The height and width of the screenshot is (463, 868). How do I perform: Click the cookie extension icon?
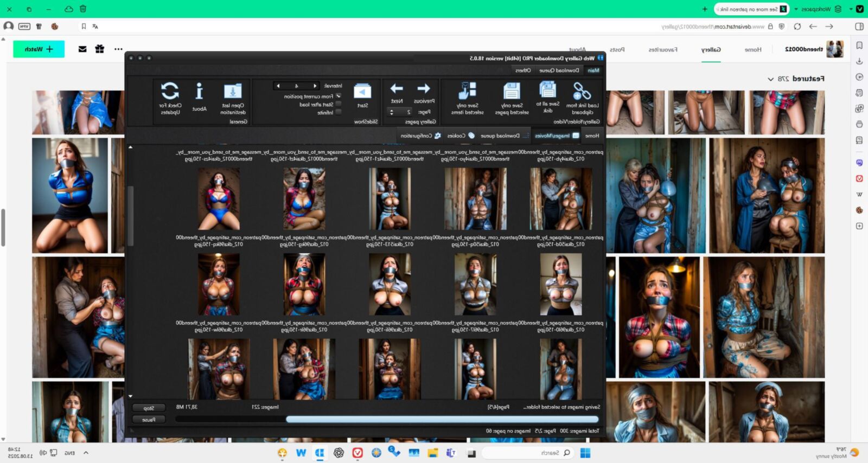point(55,26)
